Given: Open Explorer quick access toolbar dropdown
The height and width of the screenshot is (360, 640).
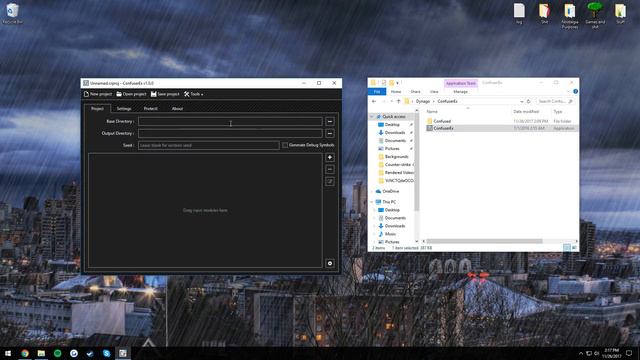Looking at the screenshot, I should [397, 83].
